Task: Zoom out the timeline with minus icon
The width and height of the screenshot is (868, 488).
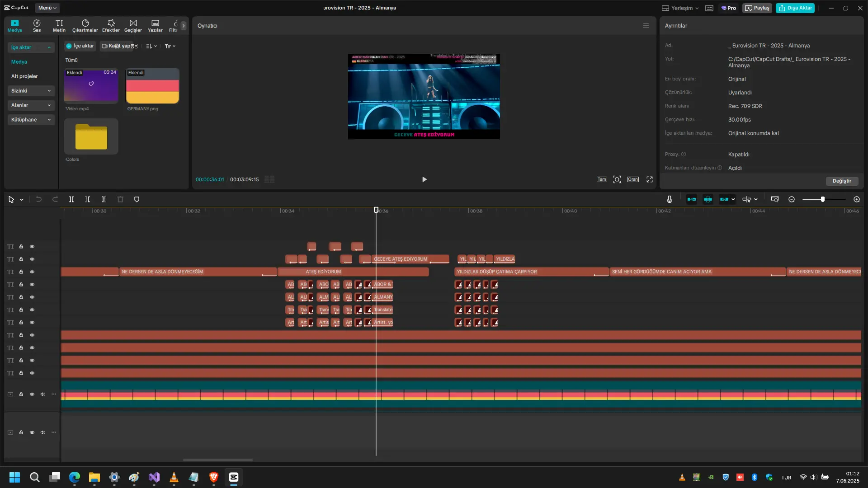Action: [792, 199]
